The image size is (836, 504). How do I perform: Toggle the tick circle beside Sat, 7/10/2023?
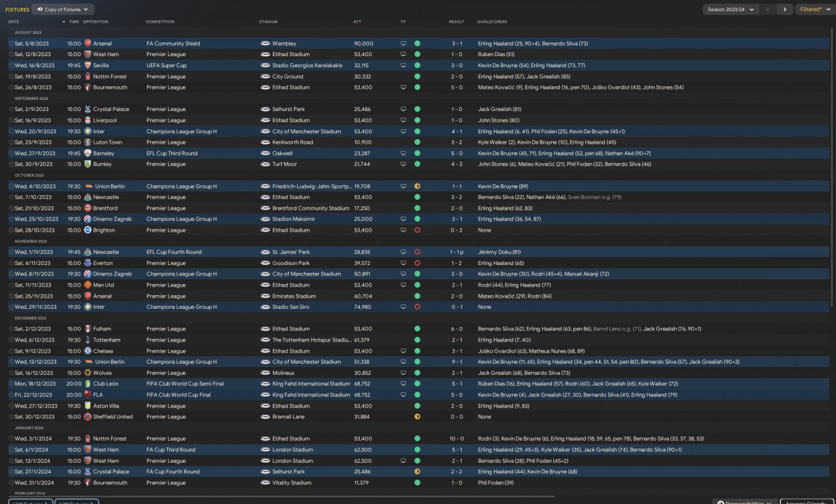click(x=11, y=197)
